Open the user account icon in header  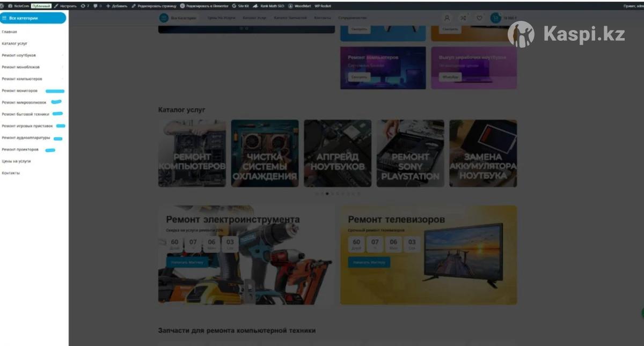(447, 18)
